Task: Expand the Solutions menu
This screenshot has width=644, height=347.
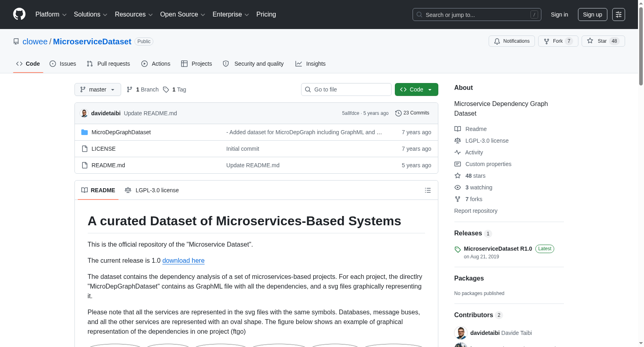Action: point(91,15)
